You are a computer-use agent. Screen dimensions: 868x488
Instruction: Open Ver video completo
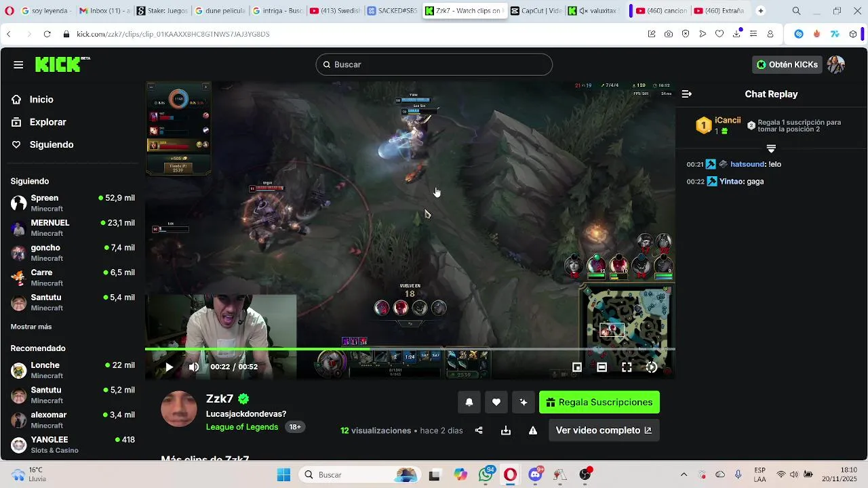[x=604, y=430]
